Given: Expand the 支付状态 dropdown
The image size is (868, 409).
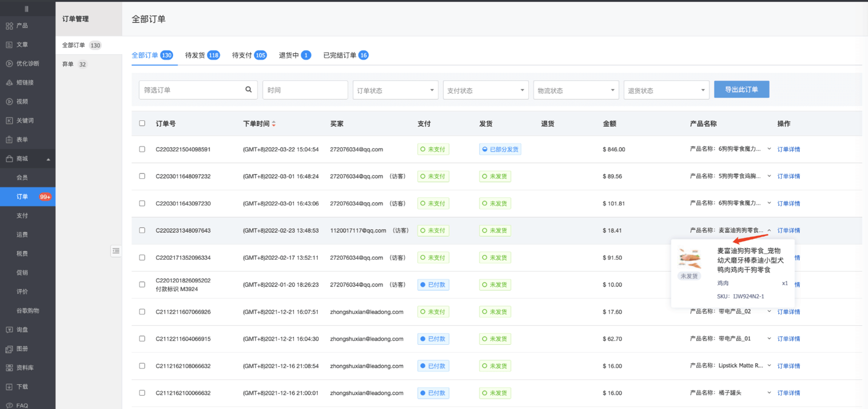Looking at the screenshot, I should [485, 90].
